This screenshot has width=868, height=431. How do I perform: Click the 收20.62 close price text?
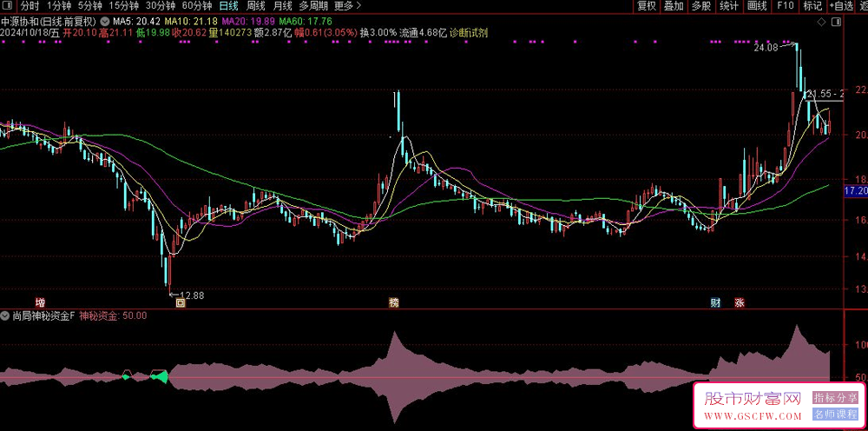tap(190, 33)
